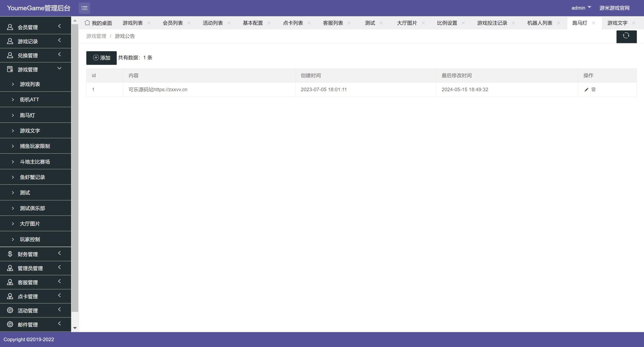Click the sidebar scrollbar down arrow
Screen dimensions: 644x347
(x=75, y=328)
